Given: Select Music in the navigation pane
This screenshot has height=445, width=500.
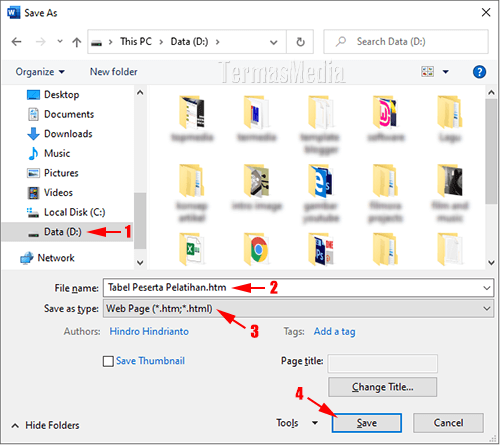Looking at the screenshot, I should 49,153.
